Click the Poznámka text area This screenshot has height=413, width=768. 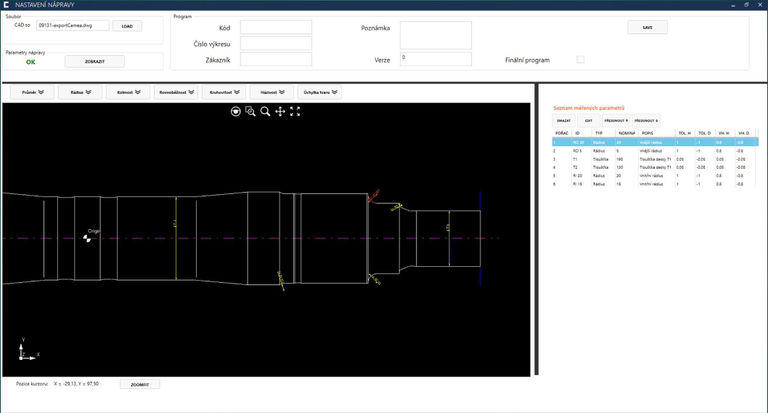click(x=435, y=34)
